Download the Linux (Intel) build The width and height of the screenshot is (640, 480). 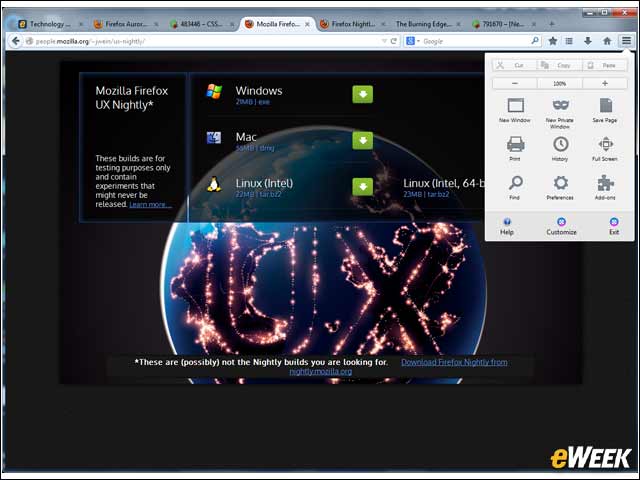(x=362, y=187)
